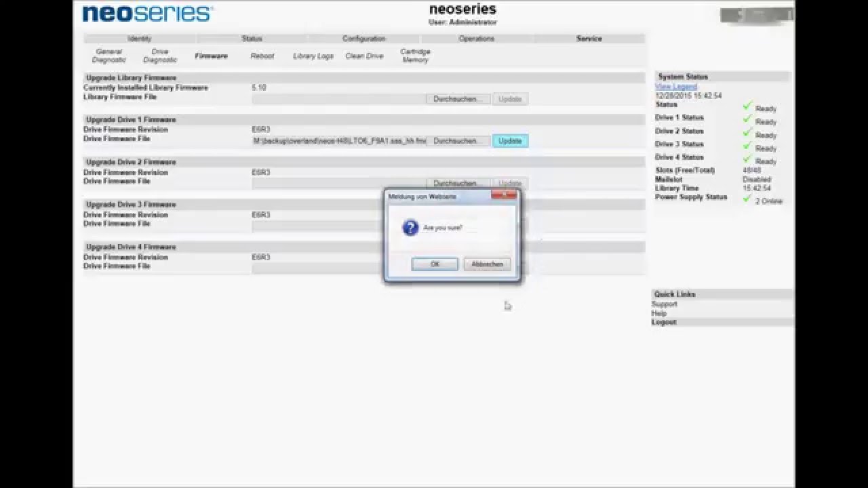Screen dimensions: 868x488
Task: Click Update for Drive 1 firmware
Action: point(510,141)
